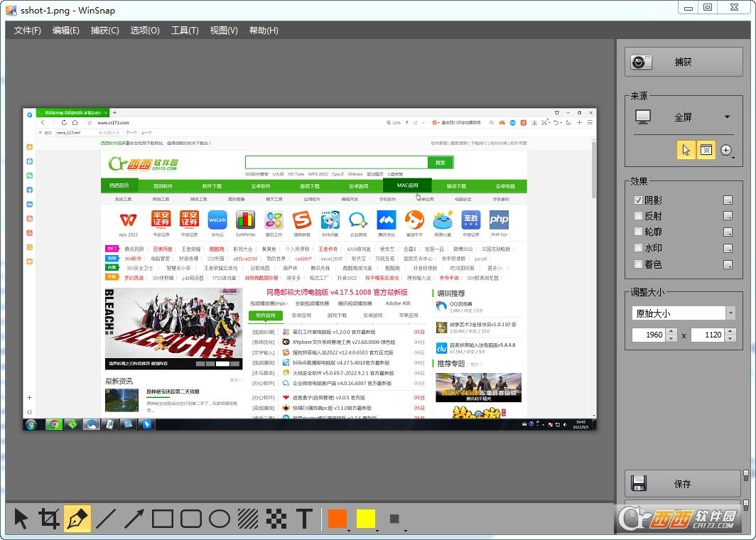This screenshot has width=756, height=540.
Task: Click the Save button with floppy icon
Action: [x=682, y=484]
